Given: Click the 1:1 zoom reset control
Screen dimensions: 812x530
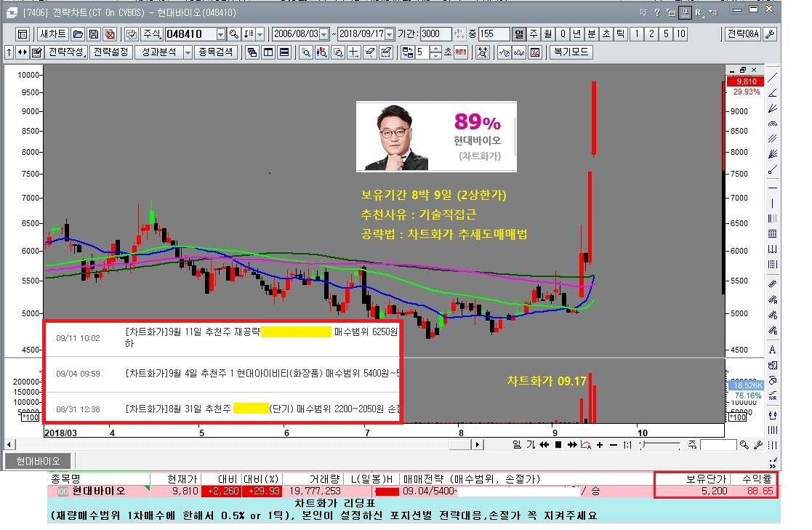Looking at the screenshot, I should point(627,444).
